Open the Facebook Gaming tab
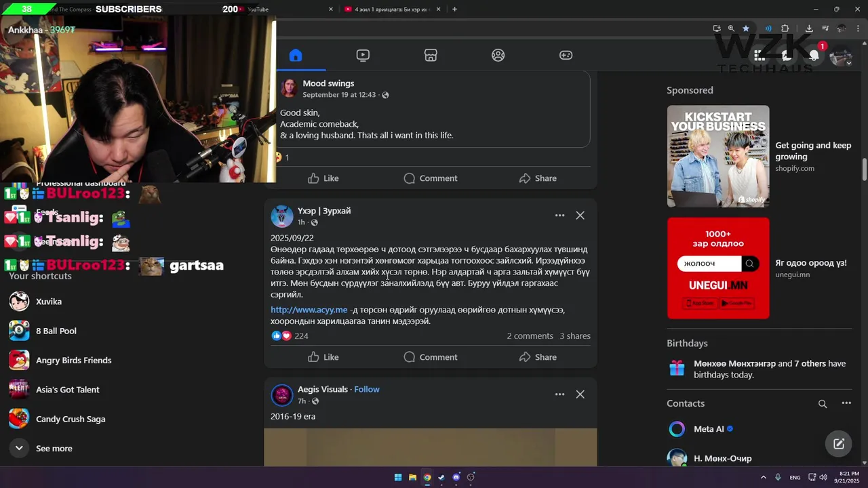 [x=566, y=56]
